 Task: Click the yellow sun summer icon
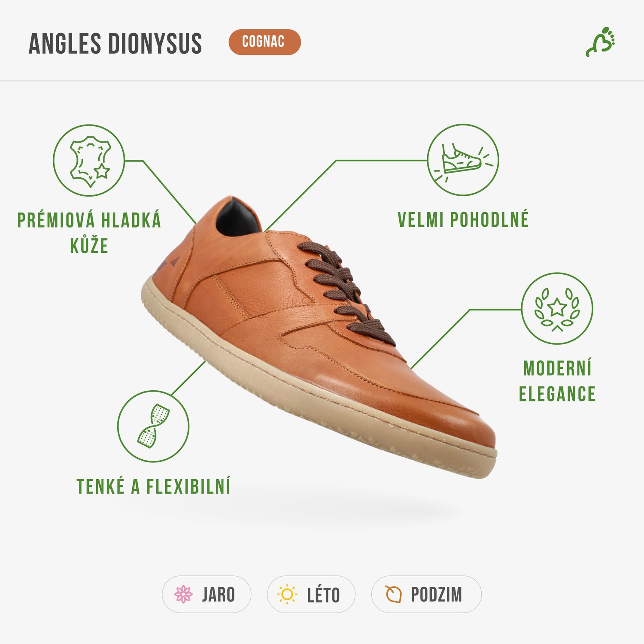[287, 595]
